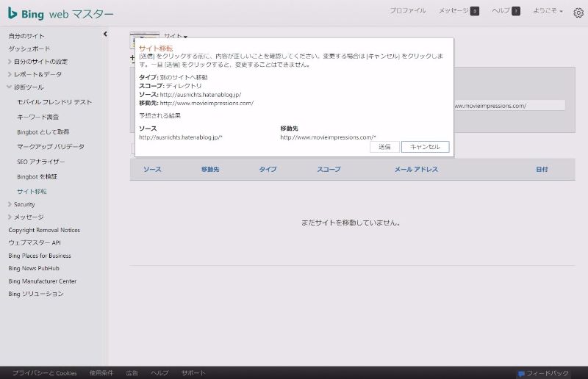This screenshot has width=588, height=379.
Task: Click キャンセル button in the dialog
Action: [x=426, y=147]
